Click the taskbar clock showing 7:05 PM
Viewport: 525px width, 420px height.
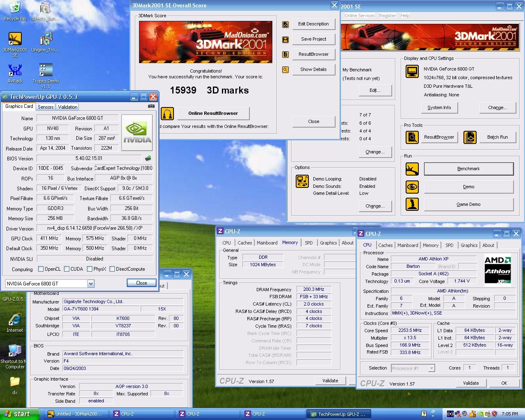click(x=509, y=414)
